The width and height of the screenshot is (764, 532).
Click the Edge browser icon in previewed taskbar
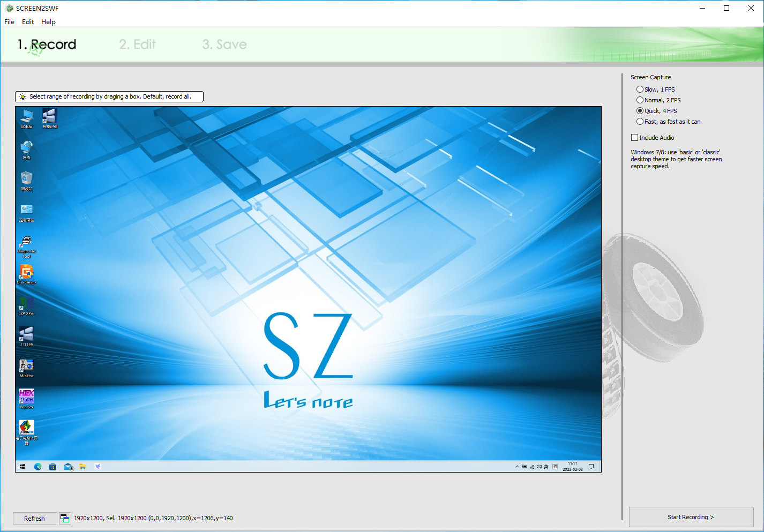[x=38, y=467]
